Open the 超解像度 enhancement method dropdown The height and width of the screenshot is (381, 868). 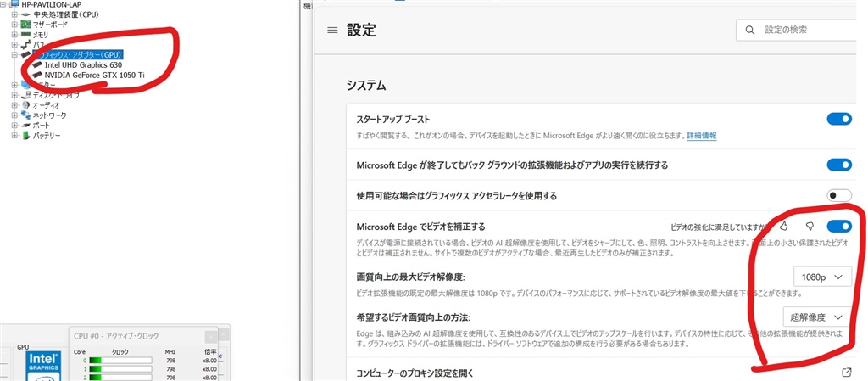(817, 317)
